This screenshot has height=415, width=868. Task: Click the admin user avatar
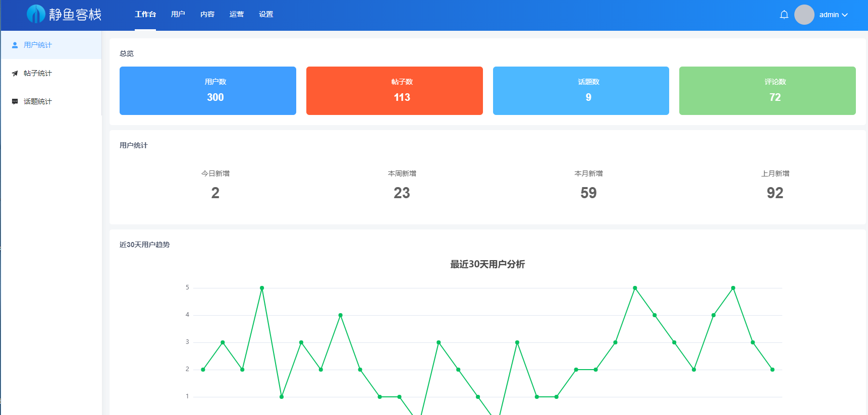pos(804,15)
